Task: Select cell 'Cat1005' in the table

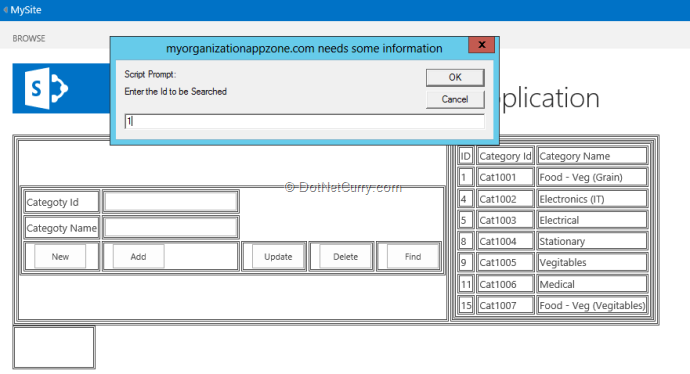Action: tap(505, 263)
